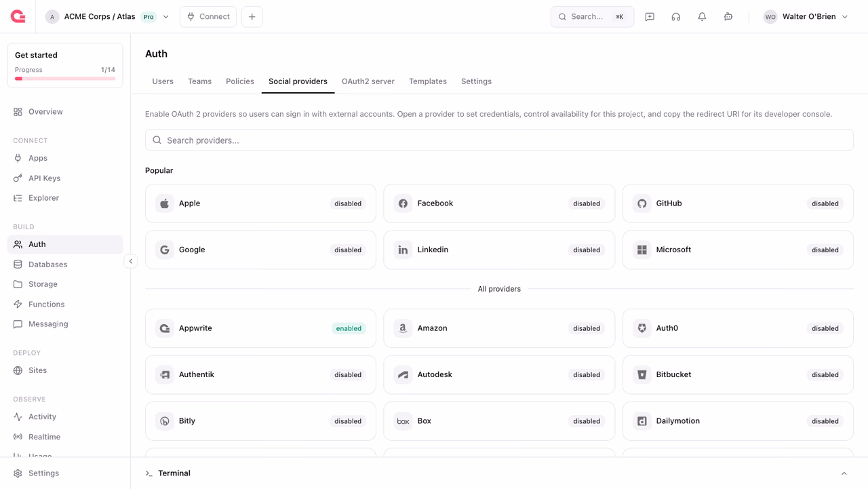Open Messaging in the sidebar

click(x=65, y=324)
